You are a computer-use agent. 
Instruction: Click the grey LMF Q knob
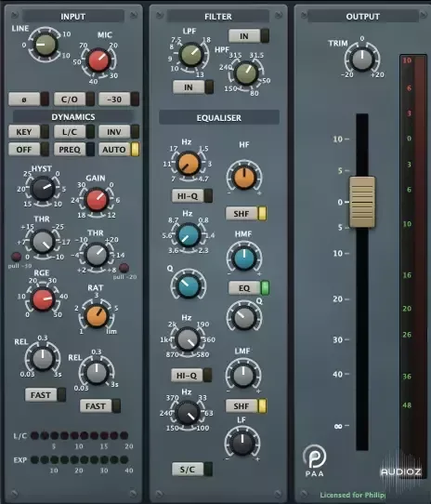click(244, 318)
